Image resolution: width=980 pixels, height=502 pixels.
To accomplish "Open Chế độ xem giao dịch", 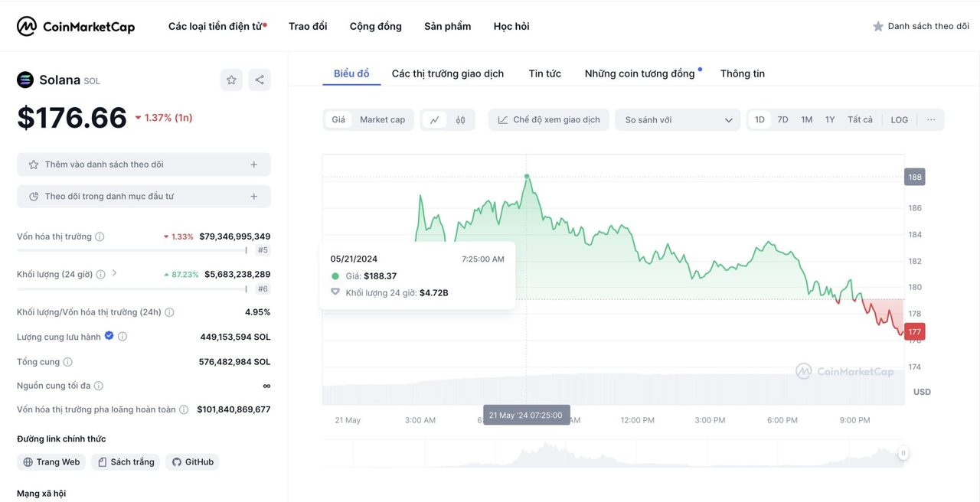I will tap(549, 119).
